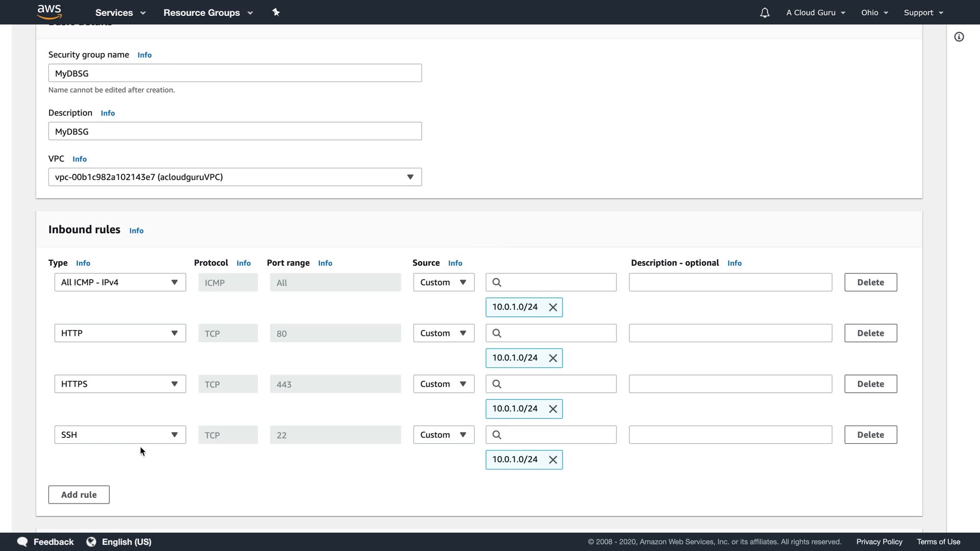Delete the HTTPS inbound rule
Image resolution: width=980 pixels, height=551 pixels.
[x=870, y=384]
